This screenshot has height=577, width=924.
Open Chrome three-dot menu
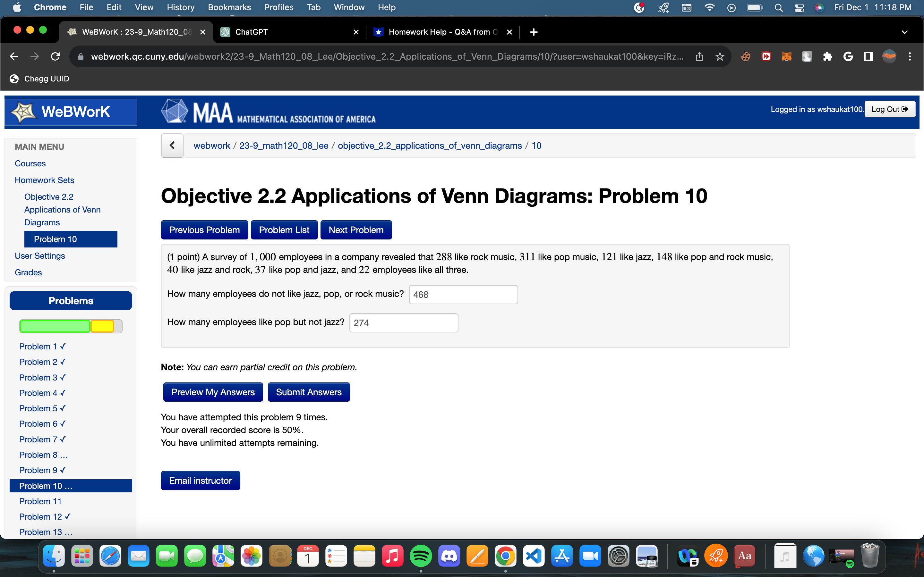pos(910,56)
